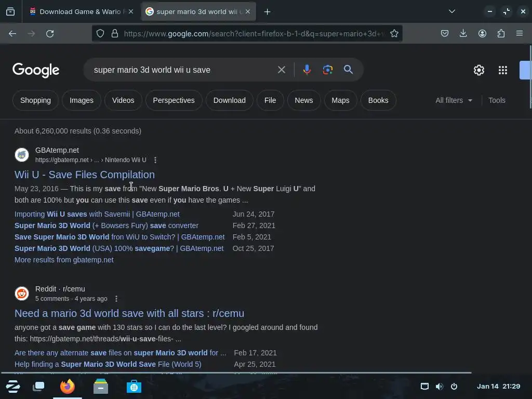The image size is (532, 399).
Task: Reload the current page
Action: 50,34
